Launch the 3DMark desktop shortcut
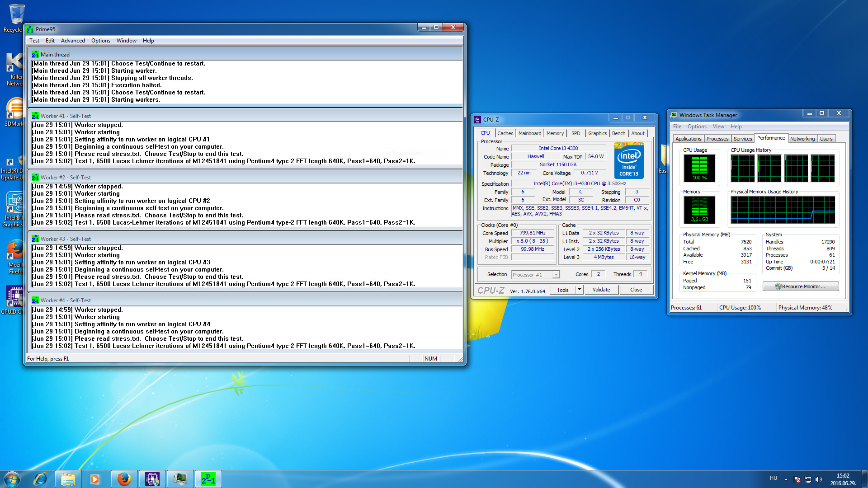The width and height of the screenshot is (868, 488). pos(14,112)
